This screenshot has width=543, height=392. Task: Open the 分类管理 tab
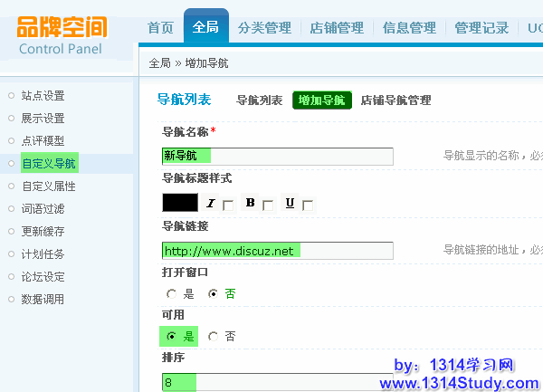[x=264, y=28]
